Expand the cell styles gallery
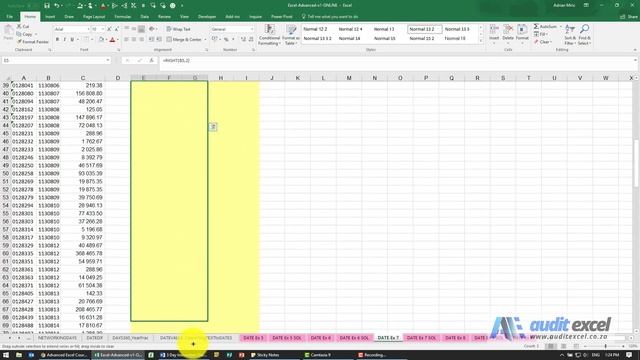 pos(480,41)
